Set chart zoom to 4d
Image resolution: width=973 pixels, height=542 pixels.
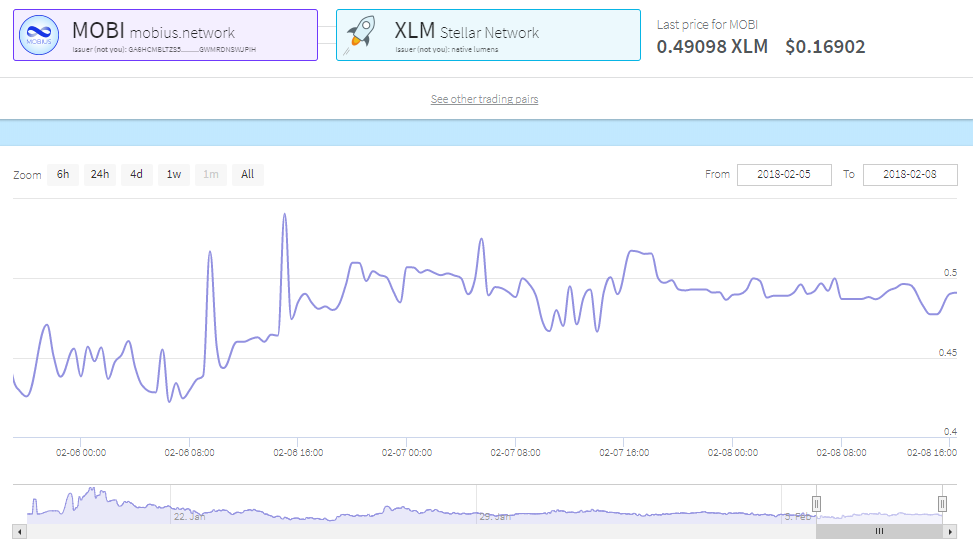pos(137,174)
